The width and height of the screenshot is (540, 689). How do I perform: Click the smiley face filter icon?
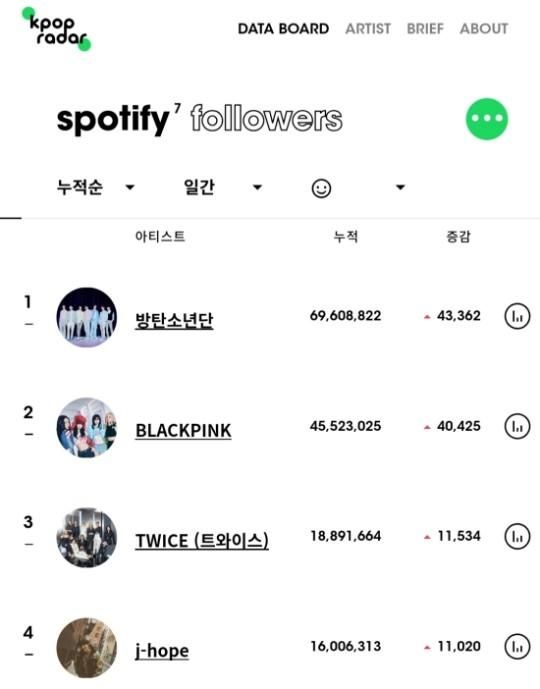tap(321, 189)
